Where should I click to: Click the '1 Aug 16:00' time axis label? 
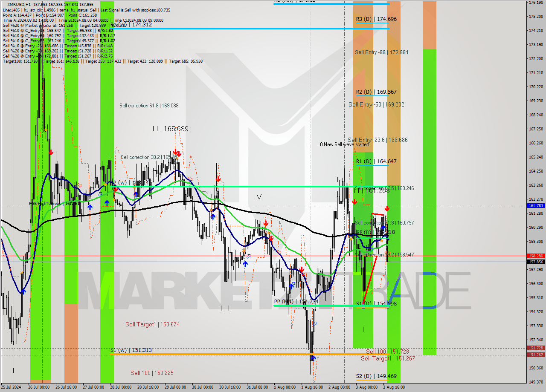pos(311,388)
